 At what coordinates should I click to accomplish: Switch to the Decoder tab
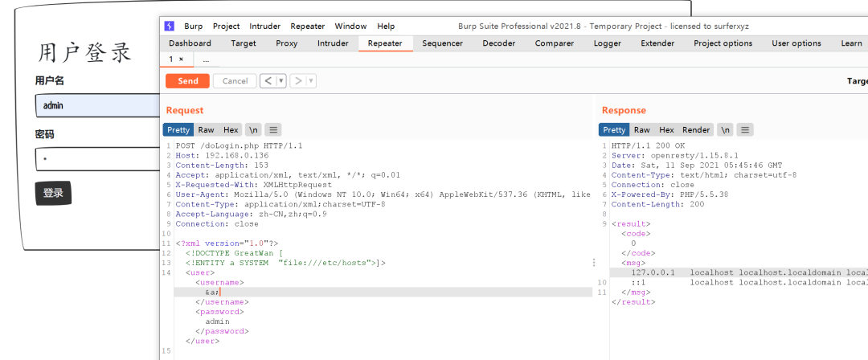pos(499,43)
